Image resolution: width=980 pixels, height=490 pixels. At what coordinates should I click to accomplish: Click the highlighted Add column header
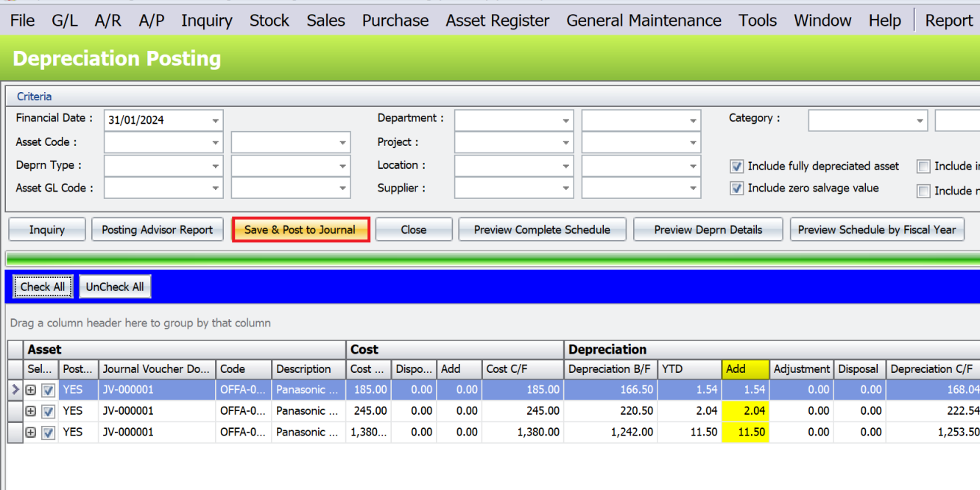pyautogui.click(x=745, y=369)
